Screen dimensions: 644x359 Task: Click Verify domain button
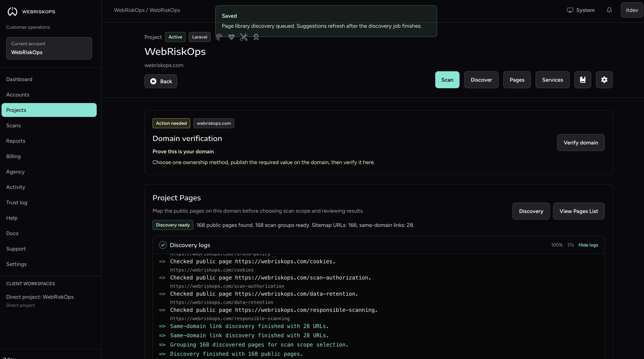point(580,143)
